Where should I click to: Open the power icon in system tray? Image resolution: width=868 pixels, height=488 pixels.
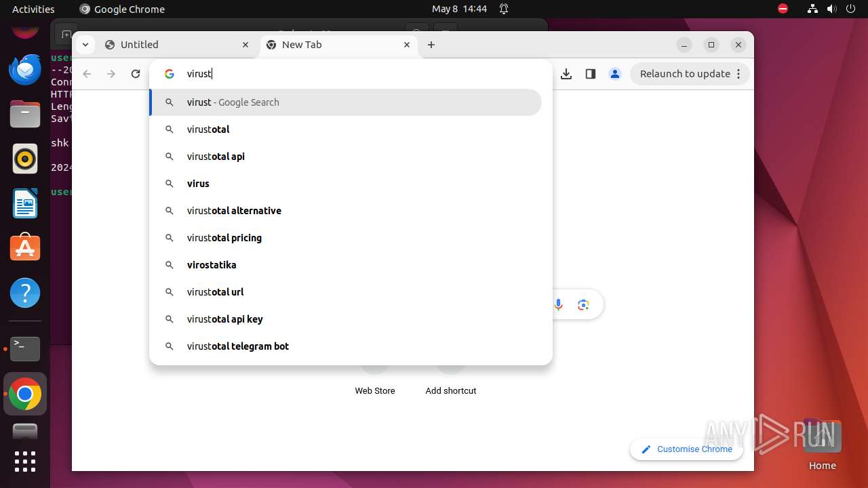(850, 9)
